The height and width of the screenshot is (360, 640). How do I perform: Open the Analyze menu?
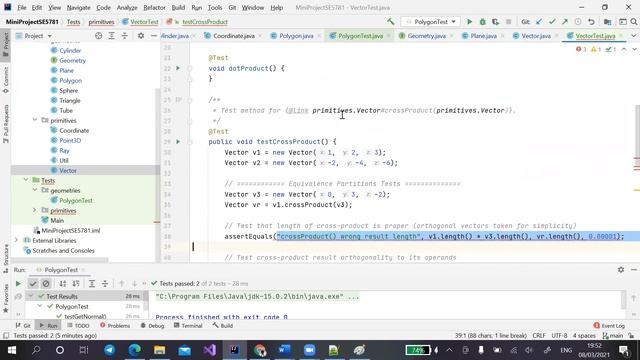(127, 7)
